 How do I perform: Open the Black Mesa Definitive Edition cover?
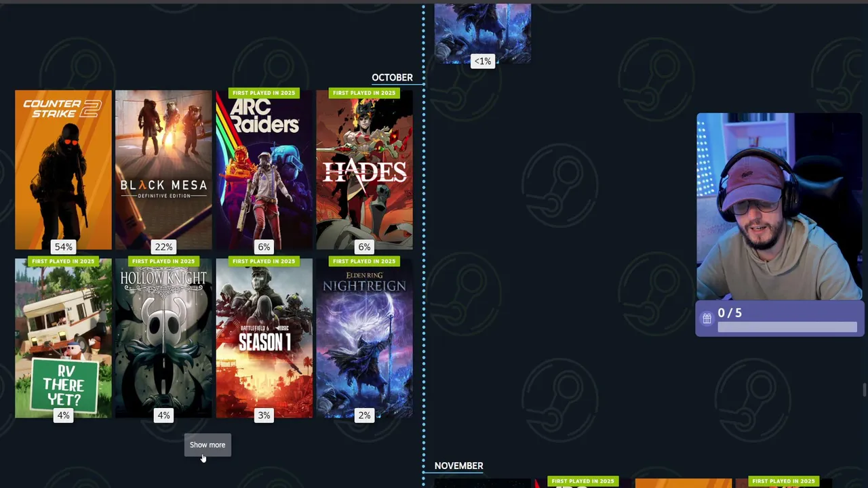coord(163,169)
